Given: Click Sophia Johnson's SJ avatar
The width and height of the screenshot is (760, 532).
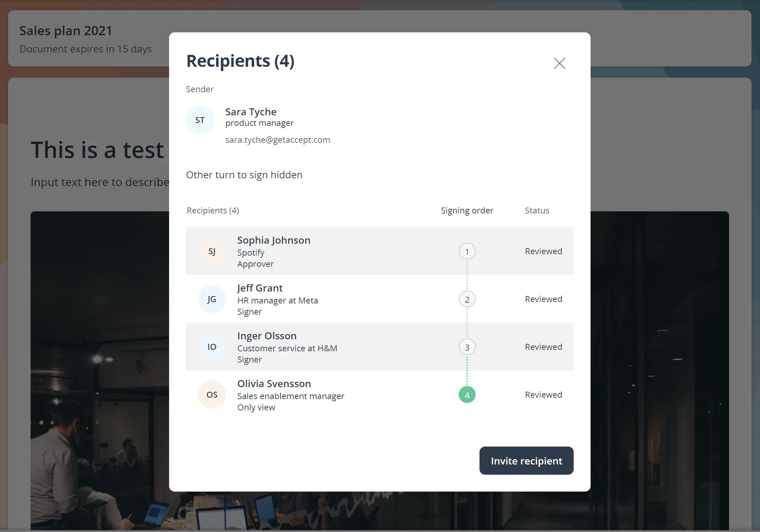Looking at the screenshot, I should [212, 251].
